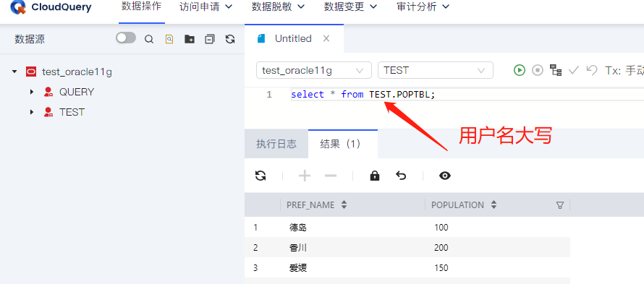The image size is (644, 284).
Task: Click the undo arrow in result toolbar
Action: point(401,176)
